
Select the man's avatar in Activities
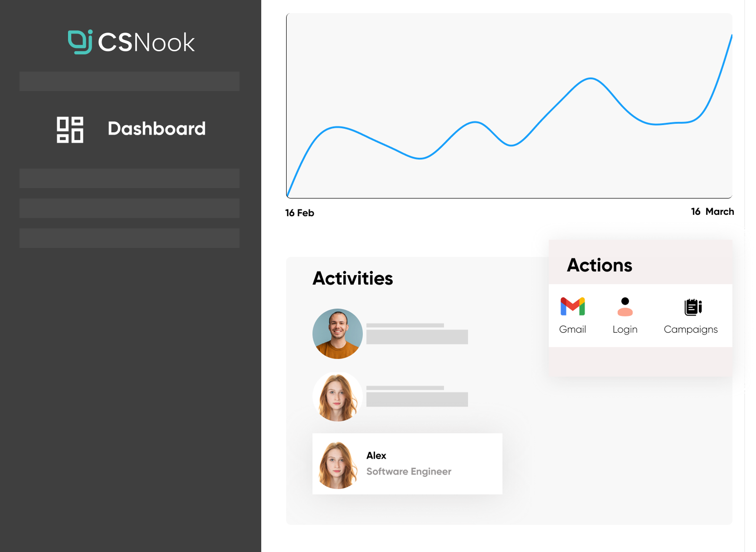pos(337,334)
